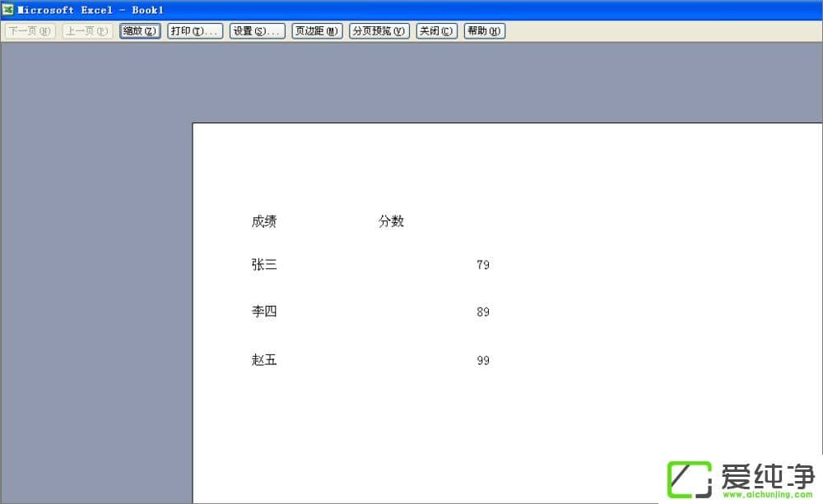823x504 pixels.
Task: Show page margins via 页边距(M)
Action: 317,31
